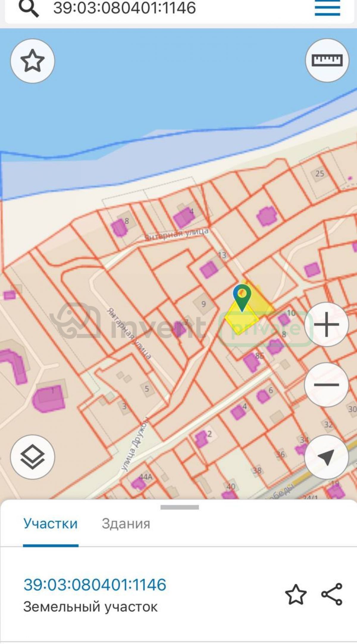The image size is (357, 644).
Task: Open the hamburger menu
Action: click(x=327, y=8)
